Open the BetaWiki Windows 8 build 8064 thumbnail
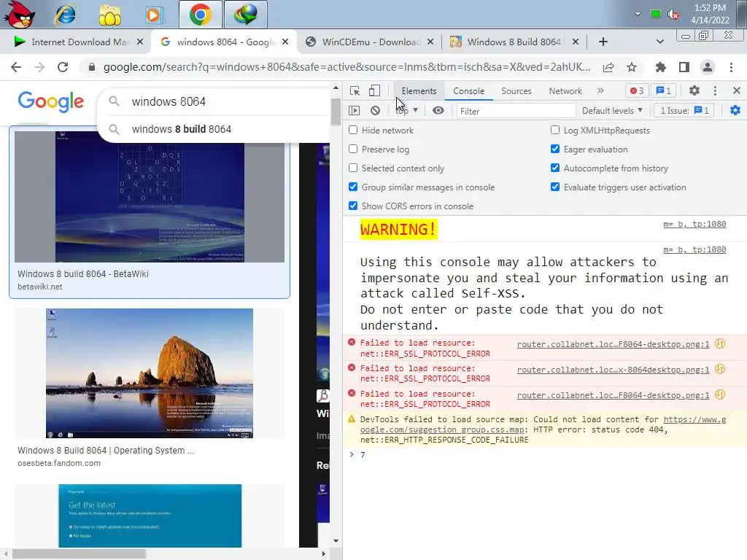 pos(149,197)
